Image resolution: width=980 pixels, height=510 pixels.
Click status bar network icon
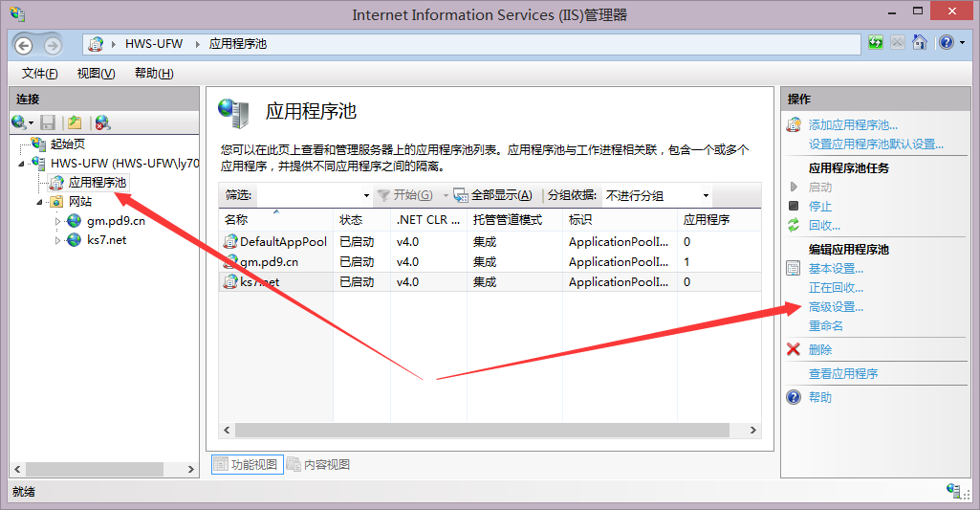[954, 491]
